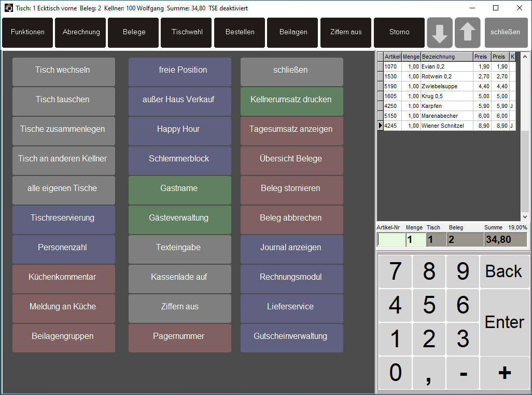Open the Abrechnung menu

[x=80, y=32]
